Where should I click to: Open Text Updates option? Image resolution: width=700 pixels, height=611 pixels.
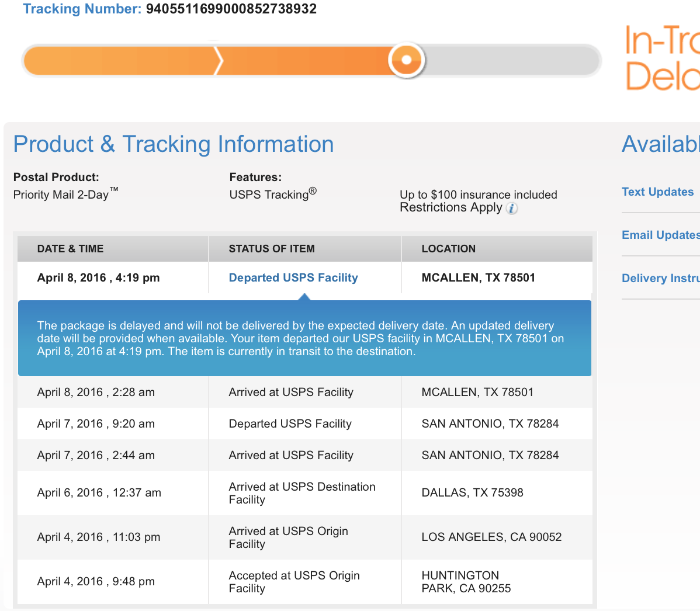point(658,192)
